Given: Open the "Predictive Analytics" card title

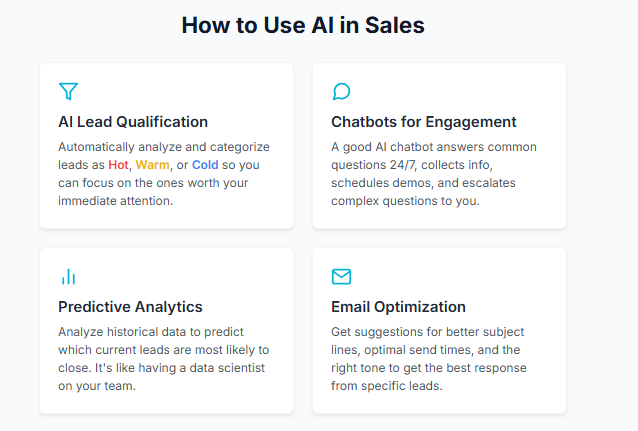Looking at the screenshot, I should (130, 307).
